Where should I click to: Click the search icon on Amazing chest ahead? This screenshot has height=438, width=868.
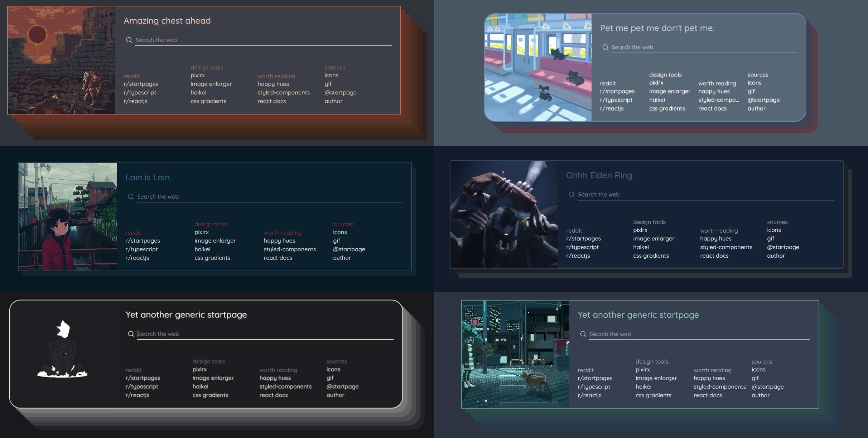click(x=129, y=39)
